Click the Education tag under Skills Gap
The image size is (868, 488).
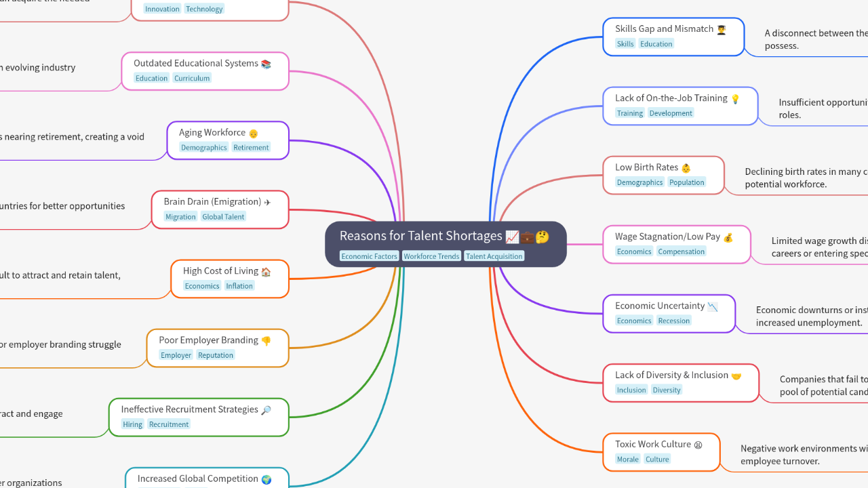656,44
